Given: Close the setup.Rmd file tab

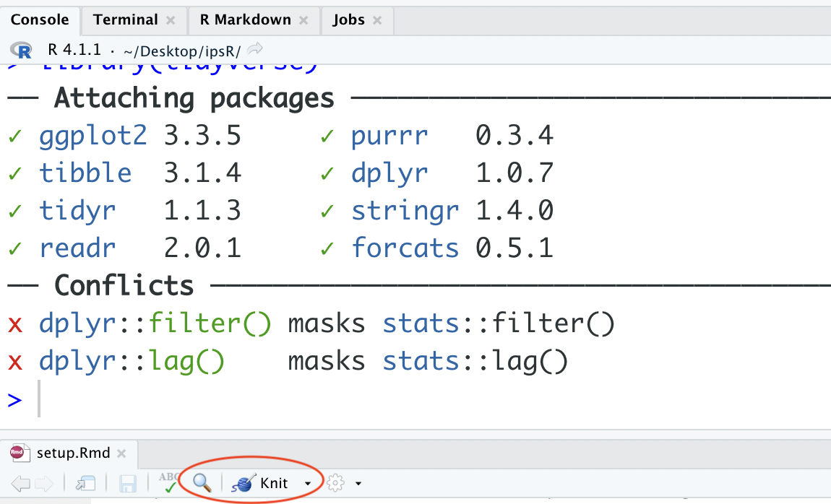Looking at the screenshot, I should 121,453.
